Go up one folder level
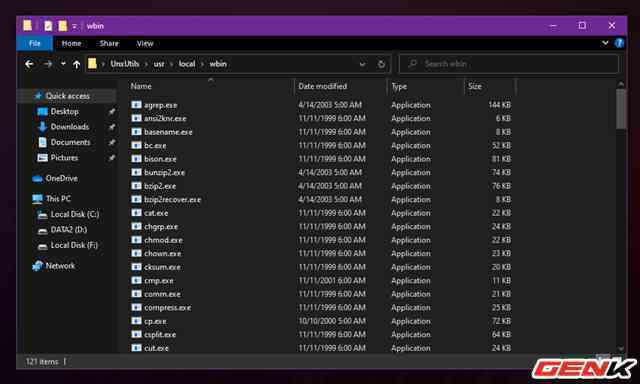640x384 pixels. 76,64
